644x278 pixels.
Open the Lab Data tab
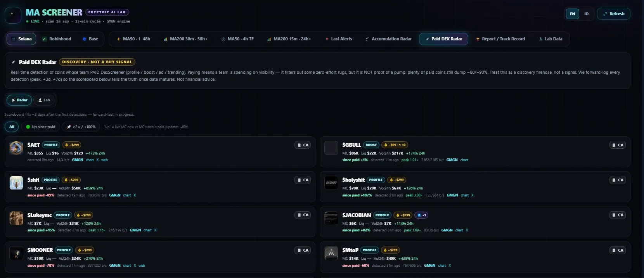[x=551, y=39]
